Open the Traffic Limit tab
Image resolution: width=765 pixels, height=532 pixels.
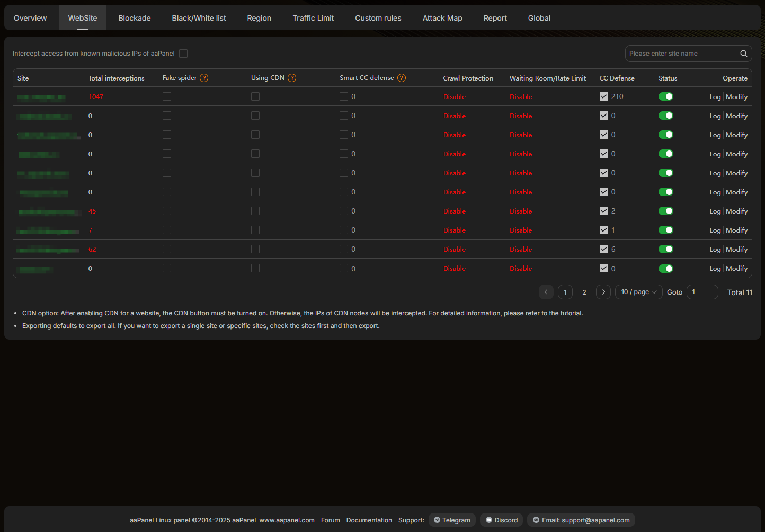click(313, 18)
